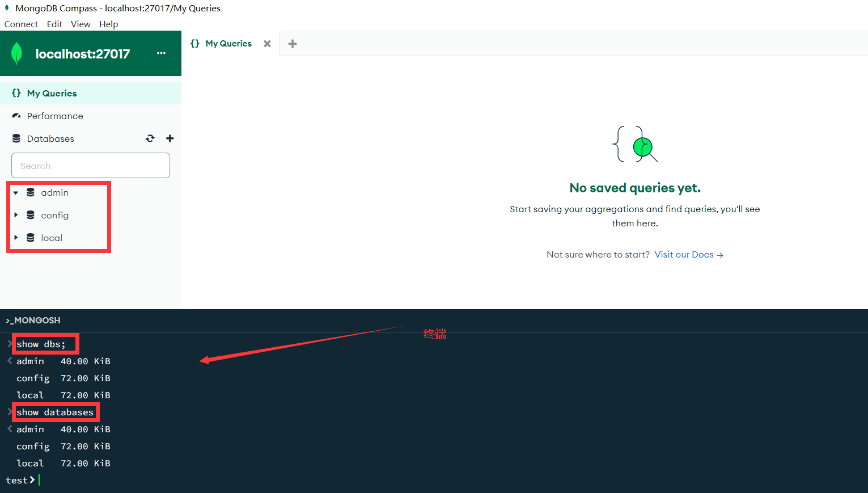The height and width of the screenshot is (493, 868).
Task: Select the config database
Action: coord(55,215)
